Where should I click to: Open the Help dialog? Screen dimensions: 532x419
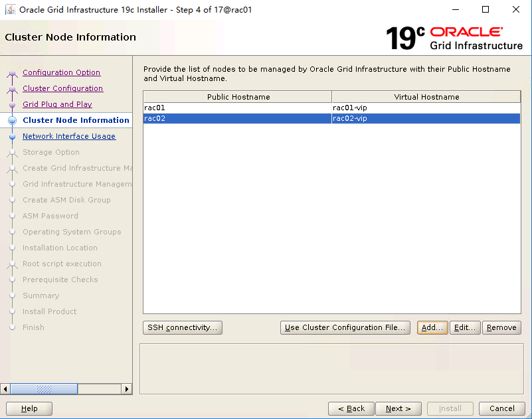pyautogui.click(x=29, y=408)
